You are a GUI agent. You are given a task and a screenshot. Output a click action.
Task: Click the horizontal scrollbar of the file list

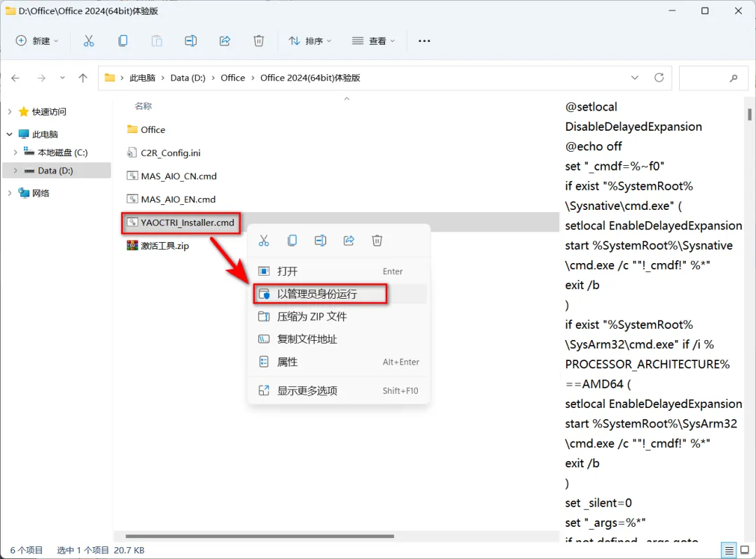[260, 536]
